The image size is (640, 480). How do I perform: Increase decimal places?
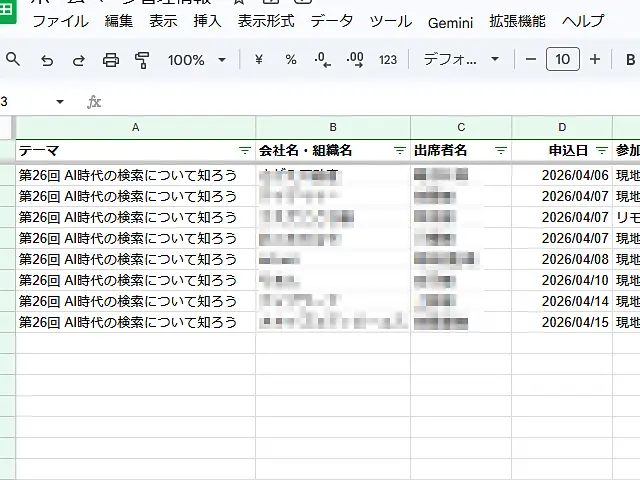tap(354, 60)
